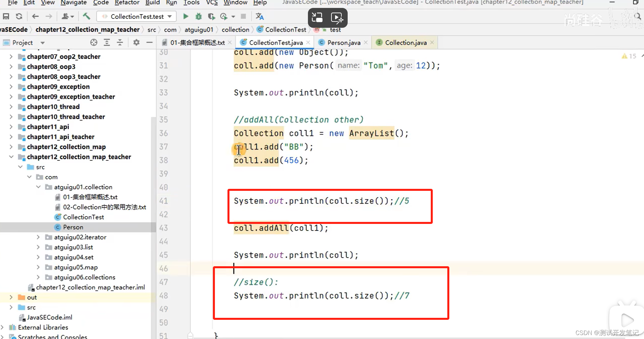Viewport: 644px width, 339px height.
Task: Expand chapter07_oop2_teacher module
Action: click(x=11, y=57)
